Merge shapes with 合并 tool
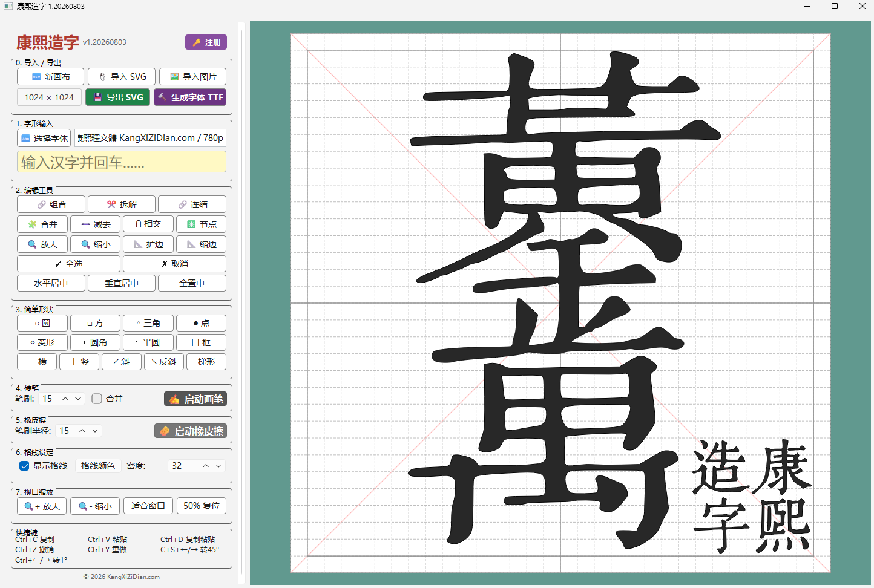 (x=42, y=224)
